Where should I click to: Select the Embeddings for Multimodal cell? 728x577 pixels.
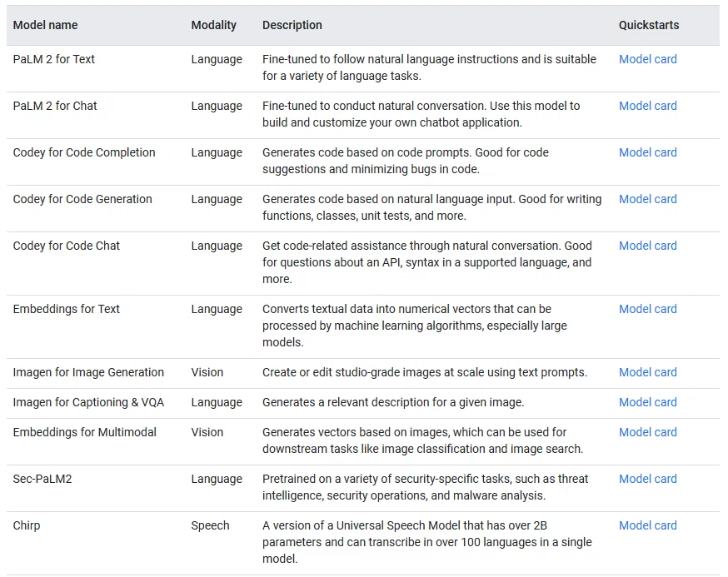point(84,432)
